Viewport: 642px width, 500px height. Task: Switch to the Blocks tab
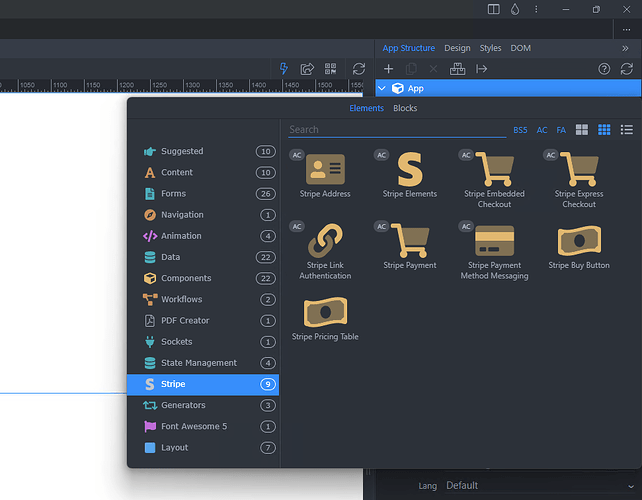(405, 108)
